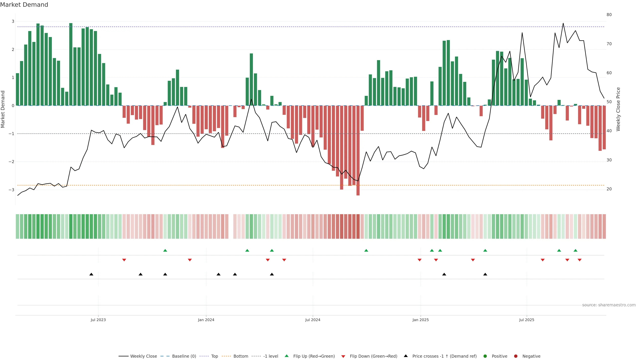The height and width of the screenshot is (362, 644).
Task: Click the Jan 2025 axis label
Action: pos(420,320)
